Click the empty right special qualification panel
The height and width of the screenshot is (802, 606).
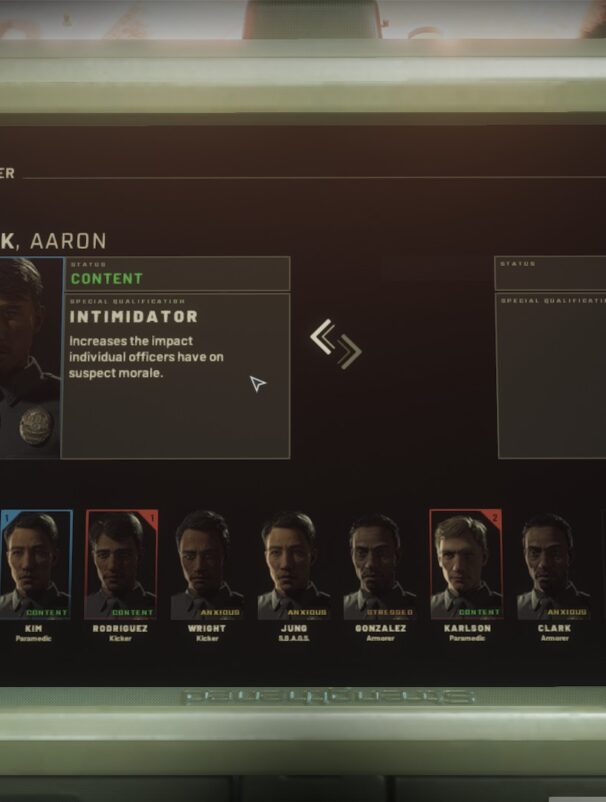coord(551,376)
